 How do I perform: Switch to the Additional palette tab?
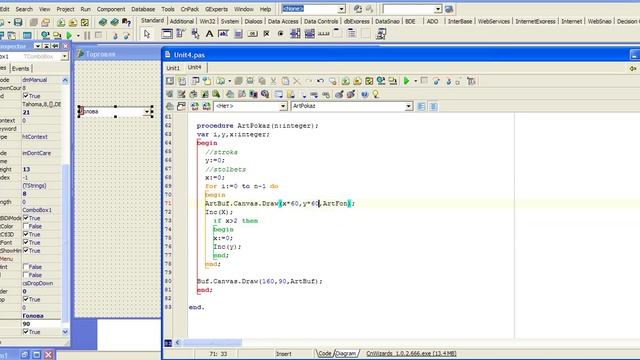click(182, 21)
